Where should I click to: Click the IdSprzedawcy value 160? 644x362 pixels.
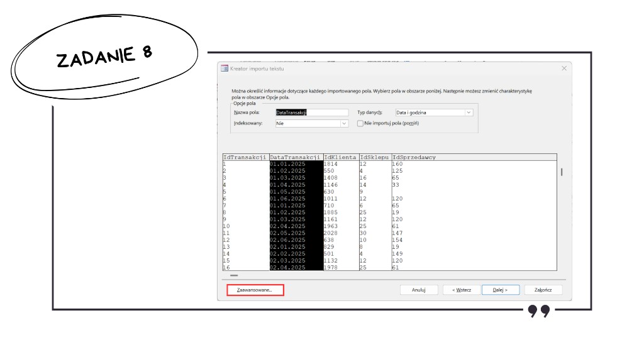(397, 164)
